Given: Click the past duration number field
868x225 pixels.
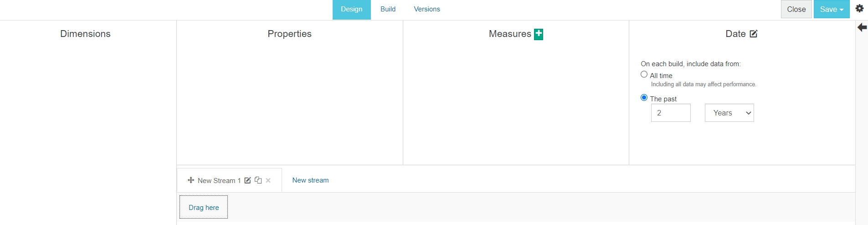Looking at the screenshot, I should [671, 113].
